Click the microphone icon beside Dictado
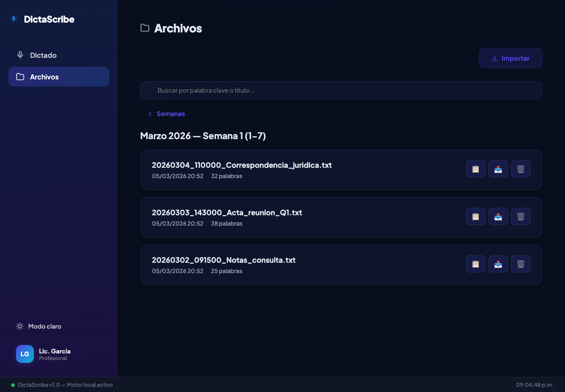 [x=20, y=55]
